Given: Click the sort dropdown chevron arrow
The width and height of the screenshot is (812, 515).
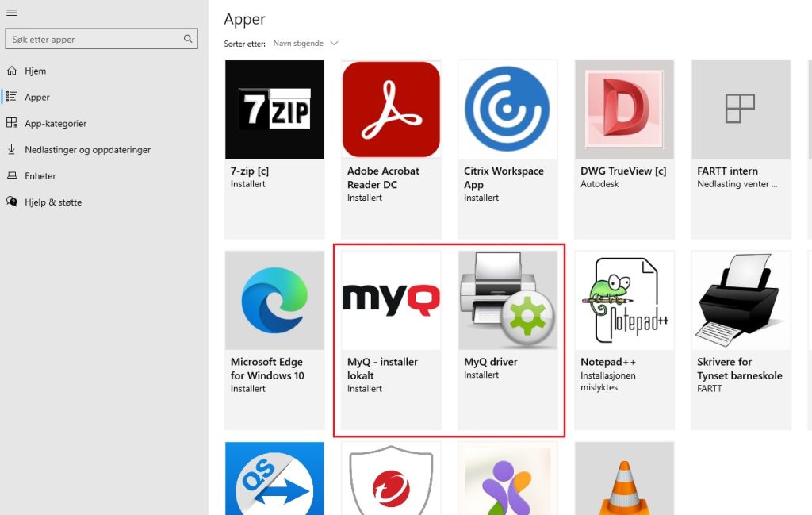Looking at the screenshot, I should tap(334, 43).
